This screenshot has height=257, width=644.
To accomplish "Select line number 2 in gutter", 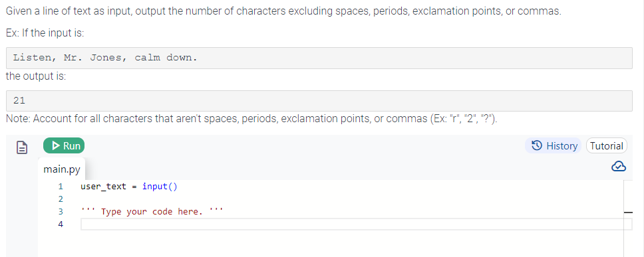I will [x=61, y=199].
